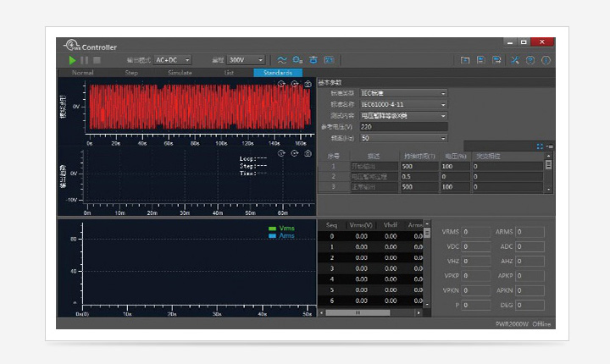Image resolution: width=610 pixels, height=364 pixels.
Task: Expand the IEC61000-4-11 standard name dropdown
Action: tap(403, 104)
